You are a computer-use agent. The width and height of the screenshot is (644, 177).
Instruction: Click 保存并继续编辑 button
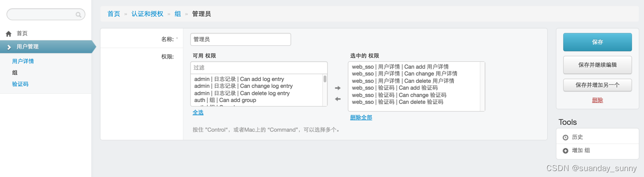597,65
